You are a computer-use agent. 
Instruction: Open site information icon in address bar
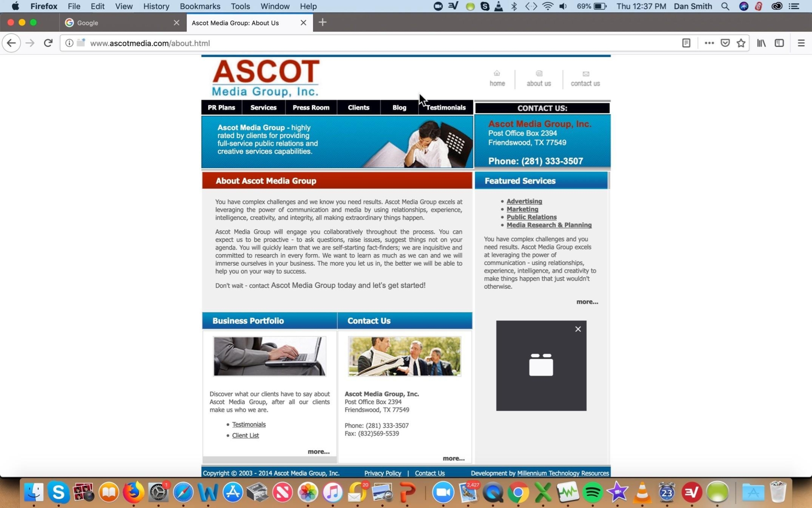(69, 43)
